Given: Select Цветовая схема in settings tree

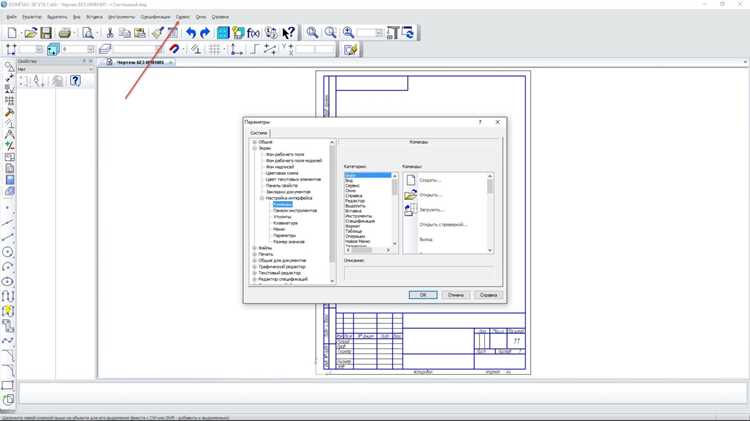Looking at the screenshot, I should (282, 173).
